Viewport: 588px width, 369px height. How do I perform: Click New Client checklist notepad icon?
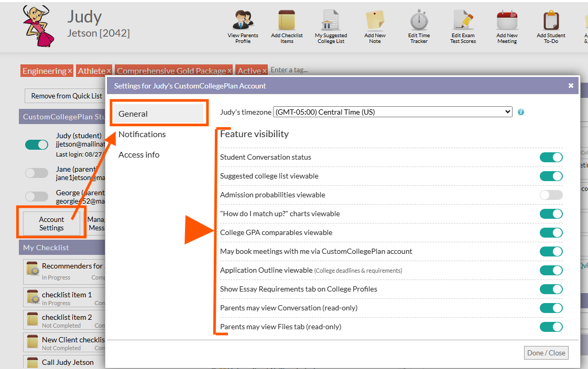[x=32, y=342]
